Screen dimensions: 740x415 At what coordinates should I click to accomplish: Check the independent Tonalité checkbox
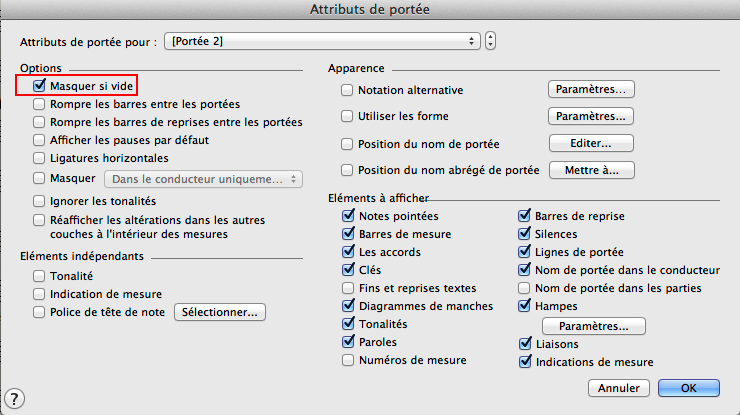[x=39, y=276]
